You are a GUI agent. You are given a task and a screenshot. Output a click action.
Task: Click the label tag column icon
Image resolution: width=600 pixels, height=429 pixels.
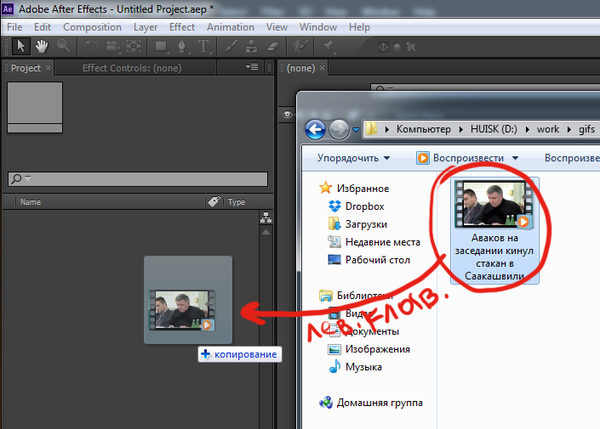(214, 201)
